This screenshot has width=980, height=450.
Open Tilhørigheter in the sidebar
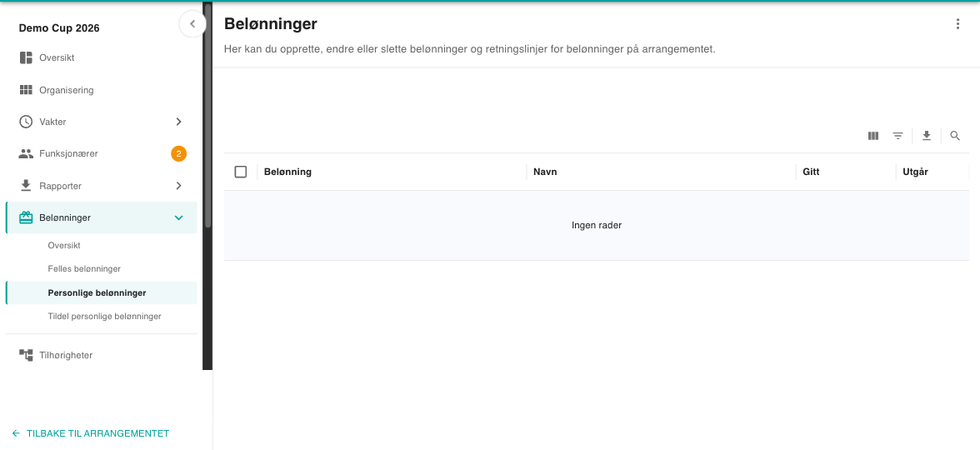click(x=102, y=355)
